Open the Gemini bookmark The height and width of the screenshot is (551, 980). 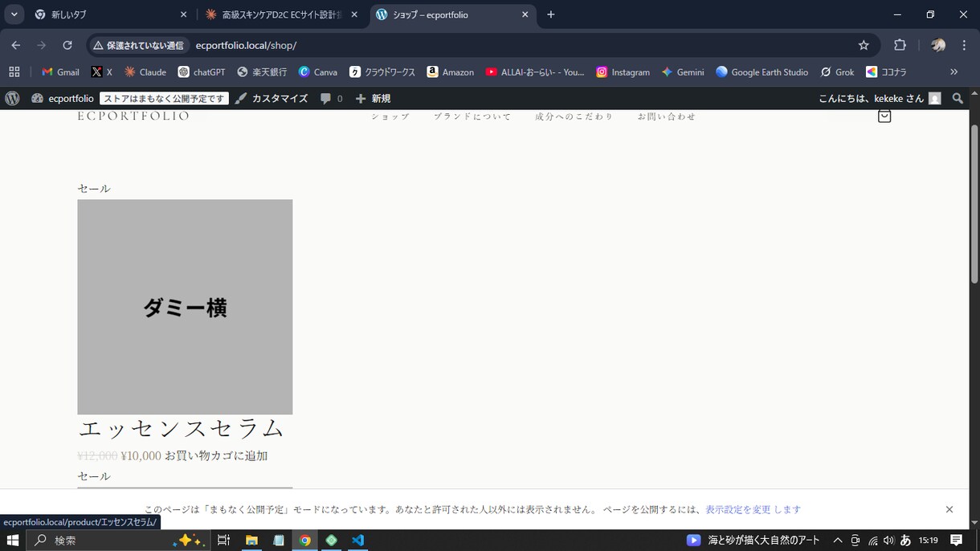pos(682,71)
